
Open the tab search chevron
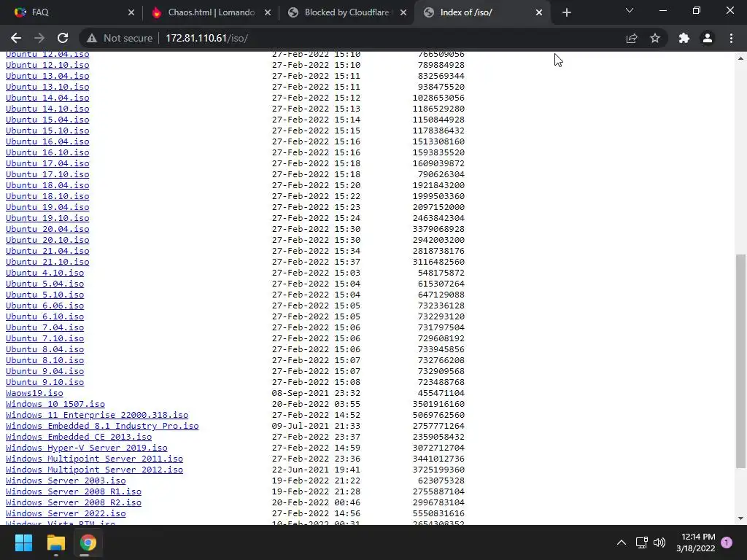pyautogui.click(x=630, y=10)
